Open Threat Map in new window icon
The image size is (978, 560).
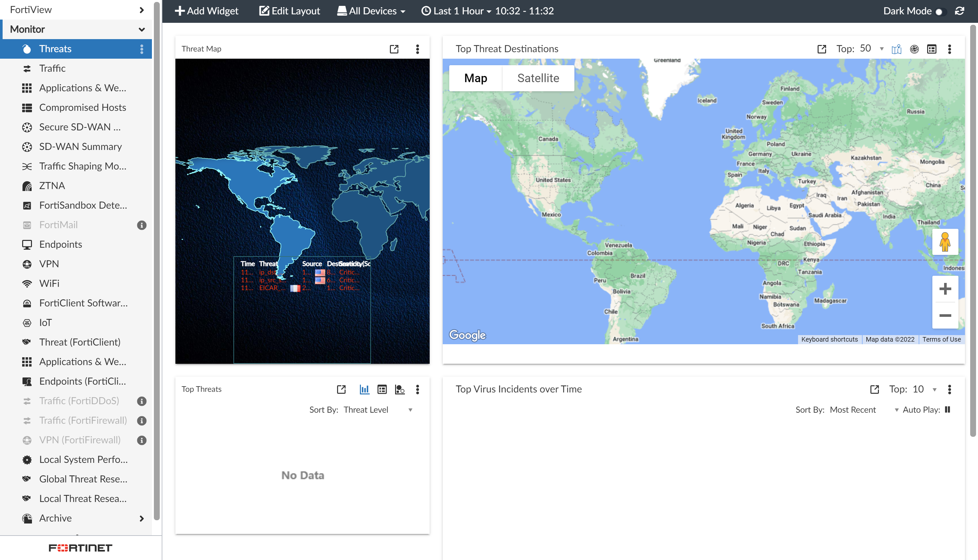coord(394,49)
